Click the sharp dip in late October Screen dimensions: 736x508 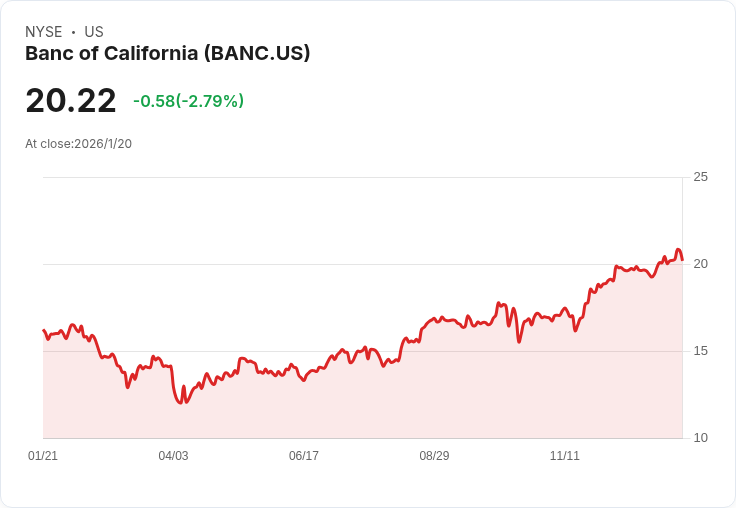[x=519, y=341]
